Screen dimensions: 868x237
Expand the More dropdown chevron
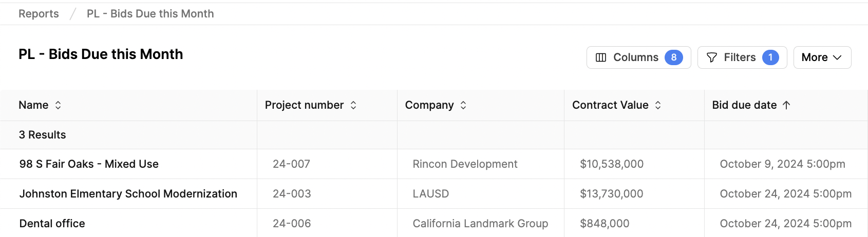point(837,57)
